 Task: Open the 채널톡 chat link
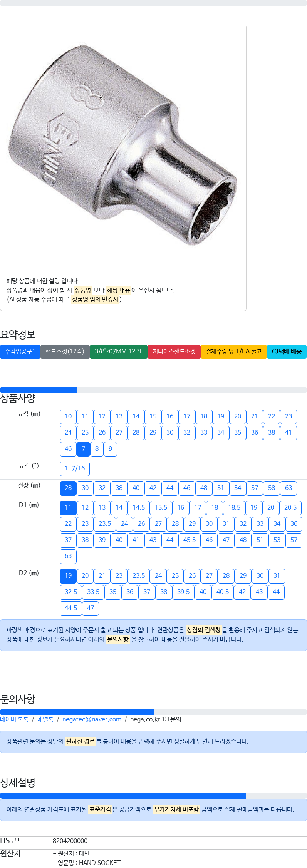pos(45,719)
